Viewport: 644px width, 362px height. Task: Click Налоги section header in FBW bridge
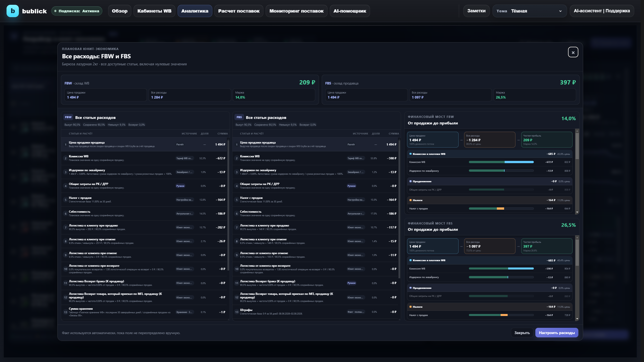click(x=490, y=200)
